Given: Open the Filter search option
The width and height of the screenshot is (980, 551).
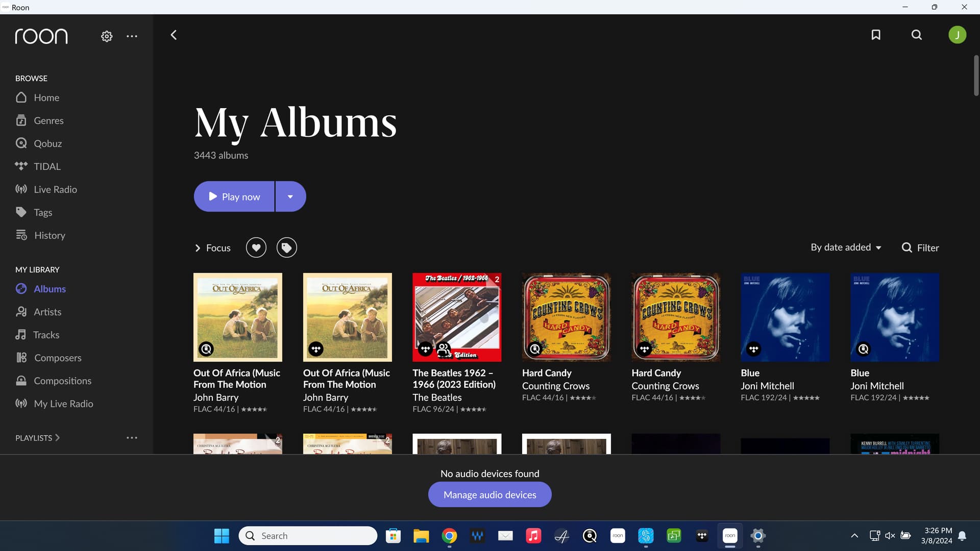Looking at the screenshot, I should click(x=920, y=247).
